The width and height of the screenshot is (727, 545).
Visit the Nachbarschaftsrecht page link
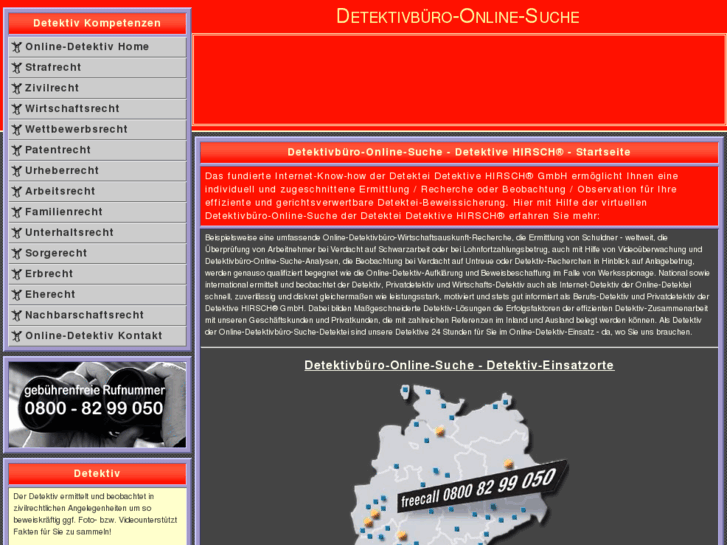97,315
